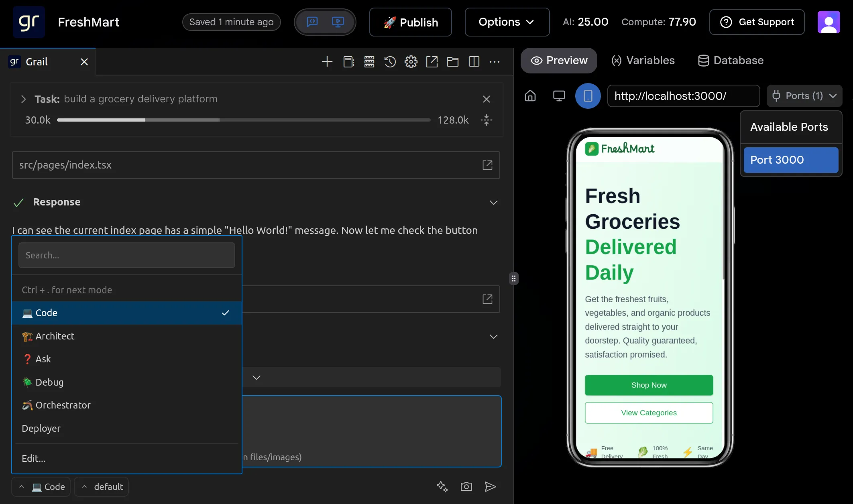Click the Publish rocket button
The width and height of the screenshot is (853, 504).
pos(410,22)
